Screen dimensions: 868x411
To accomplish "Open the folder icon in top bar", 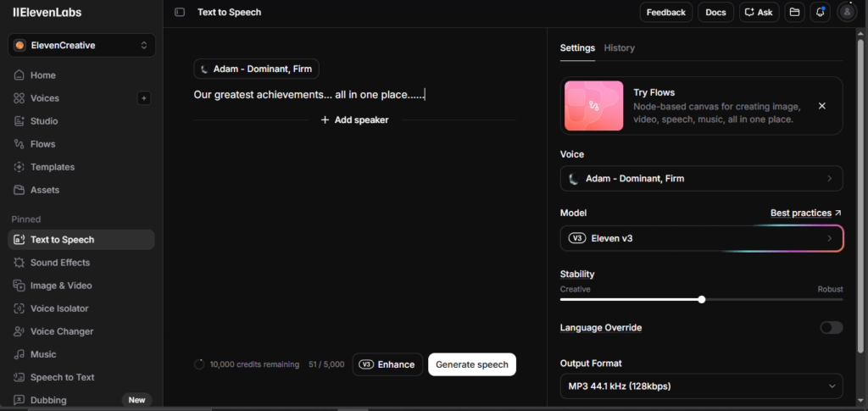I will [794, 12].
